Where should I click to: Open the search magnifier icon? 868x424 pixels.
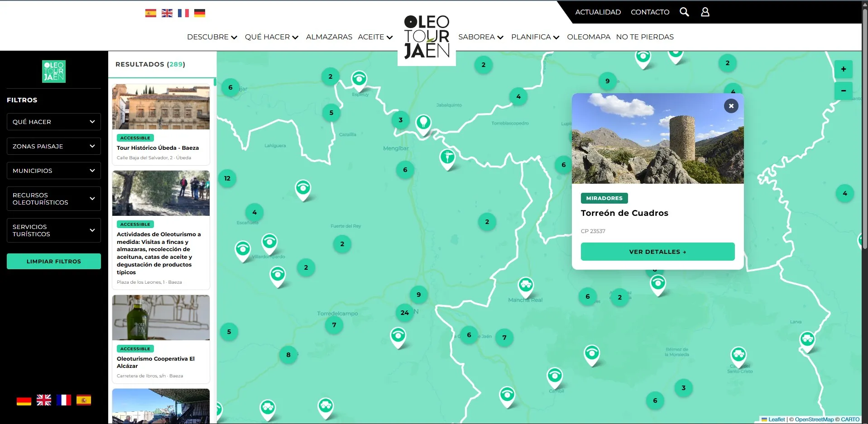pyautogui.click(x=684, y=12)
